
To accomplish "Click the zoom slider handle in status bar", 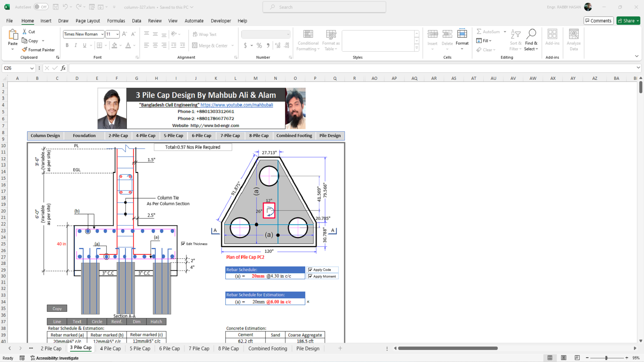I will [x=606, y=358].
